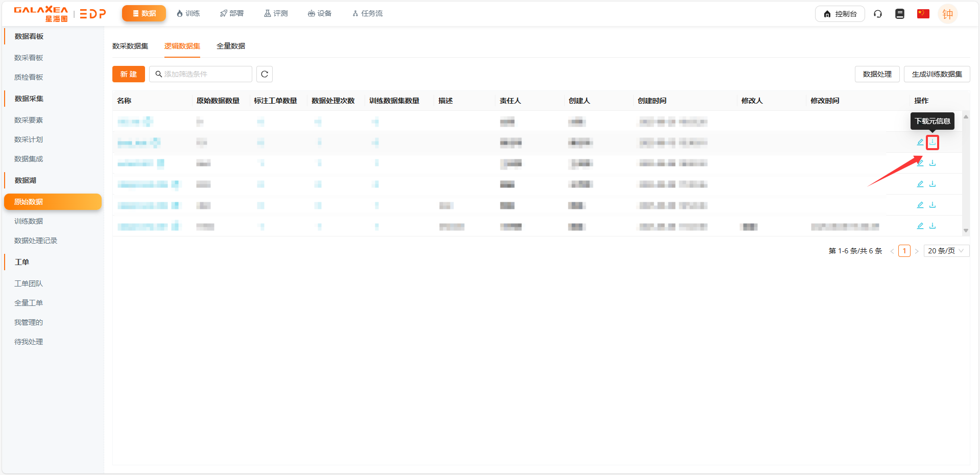Open the customer support headset icon
The image size is (980, 475).
pyautogui.click(x=877, y=14)
